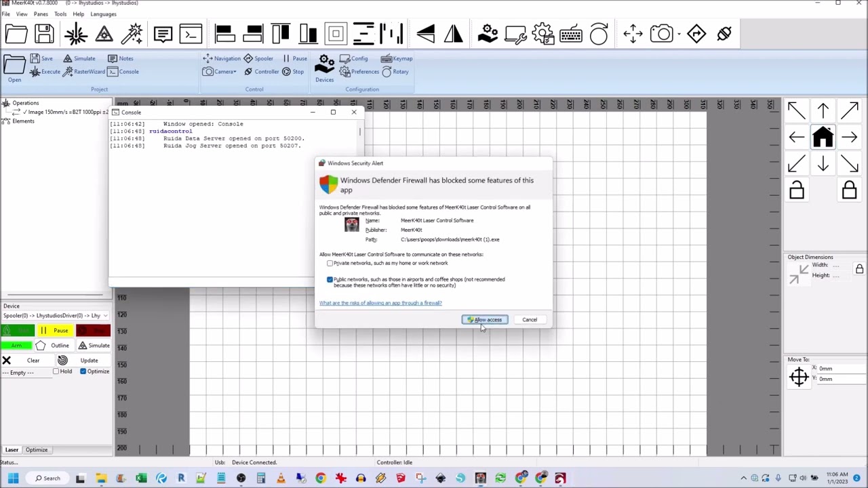
Task: Open the Camera dropdown in ribbon
Action: click(220, 72)
